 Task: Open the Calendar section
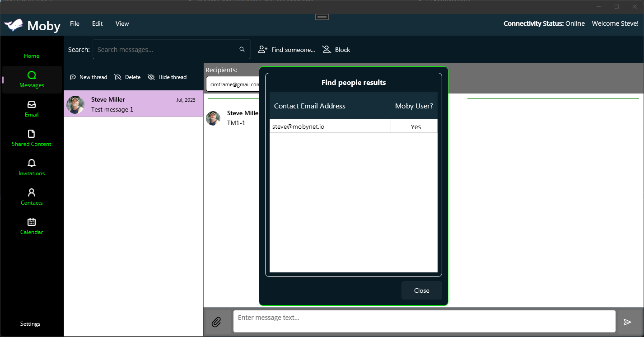pyautogui.click(x=32, y=226)
